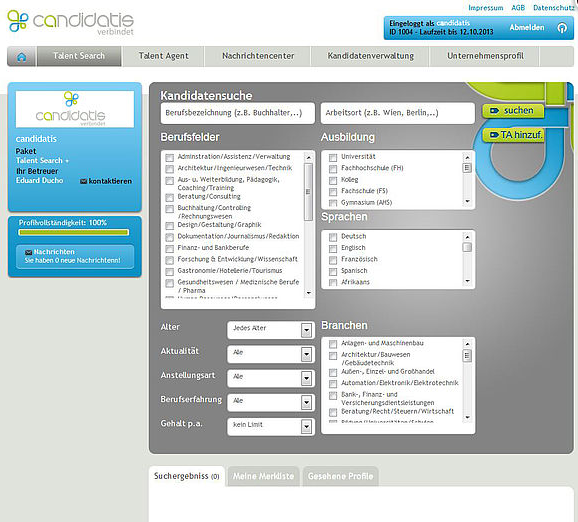Open Nachrichtencenter in the navigation

click(x=258, y=56)
